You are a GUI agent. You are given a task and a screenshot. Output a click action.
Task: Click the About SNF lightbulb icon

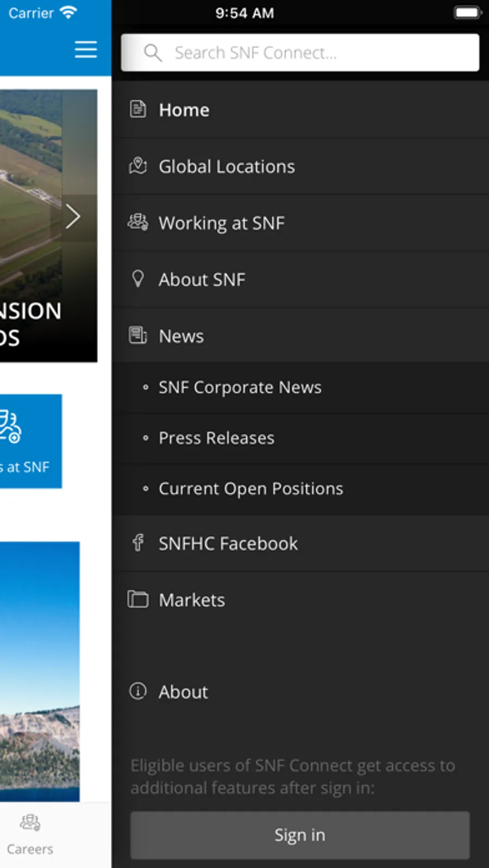click(138, 279)
